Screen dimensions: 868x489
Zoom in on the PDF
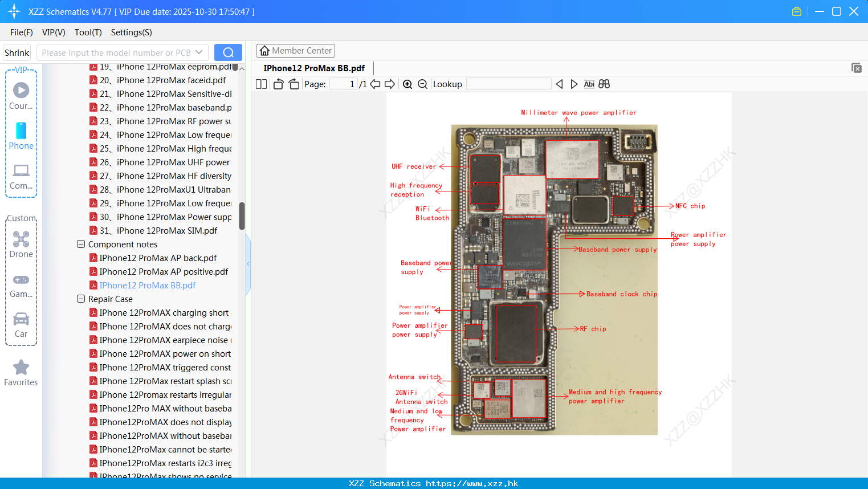pyautogui.click(x=407, y=84)
